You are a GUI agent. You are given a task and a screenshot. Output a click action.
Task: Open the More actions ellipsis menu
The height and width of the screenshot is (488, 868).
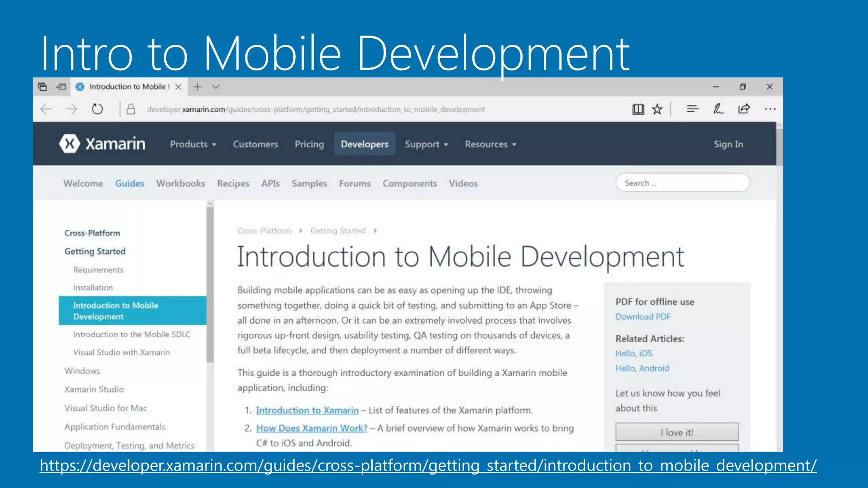click(770, 109)
